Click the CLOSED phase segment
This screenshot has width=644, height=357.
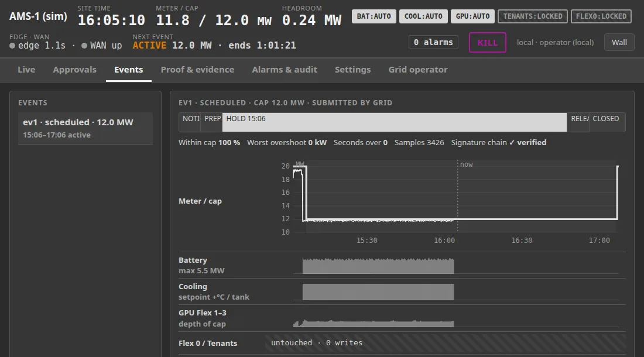click(607, 122)
